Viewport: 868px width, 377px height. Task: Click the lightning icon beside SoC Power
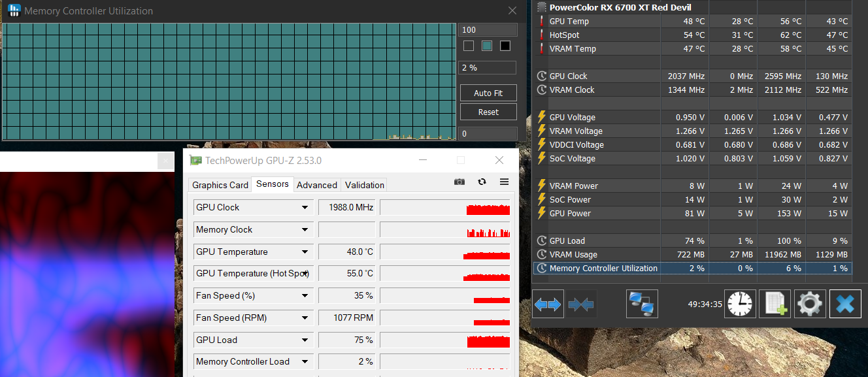[541, 199]
